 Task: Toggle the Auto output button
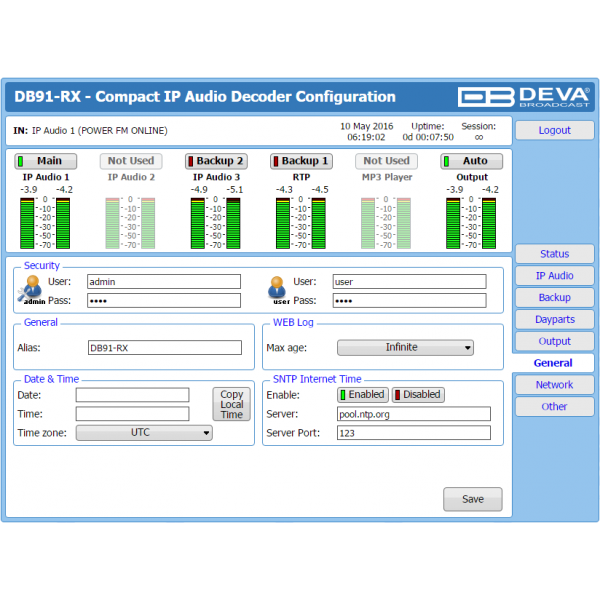(471, 161)
